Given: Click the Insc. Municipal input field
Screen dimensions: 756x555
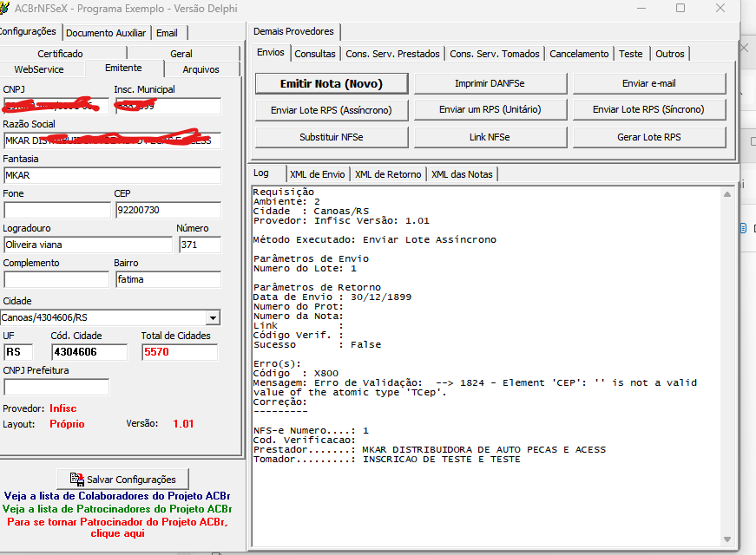Looking at the screenshot, I should pos(168,106).
